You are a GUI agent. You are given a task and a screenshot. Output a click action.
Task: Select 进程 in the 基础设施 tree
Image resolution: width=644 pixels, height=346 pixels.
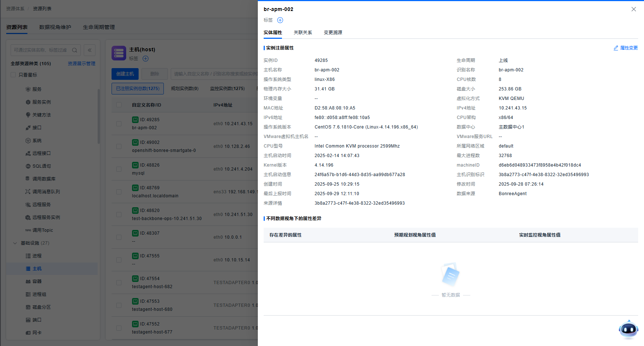pos(37,256)
